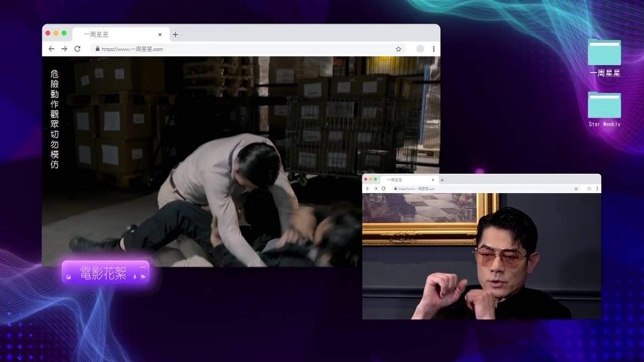Viewport: 644px width, 362px height.
Task: Open the 一周星星 desktop folder
Action: point(604,53)
